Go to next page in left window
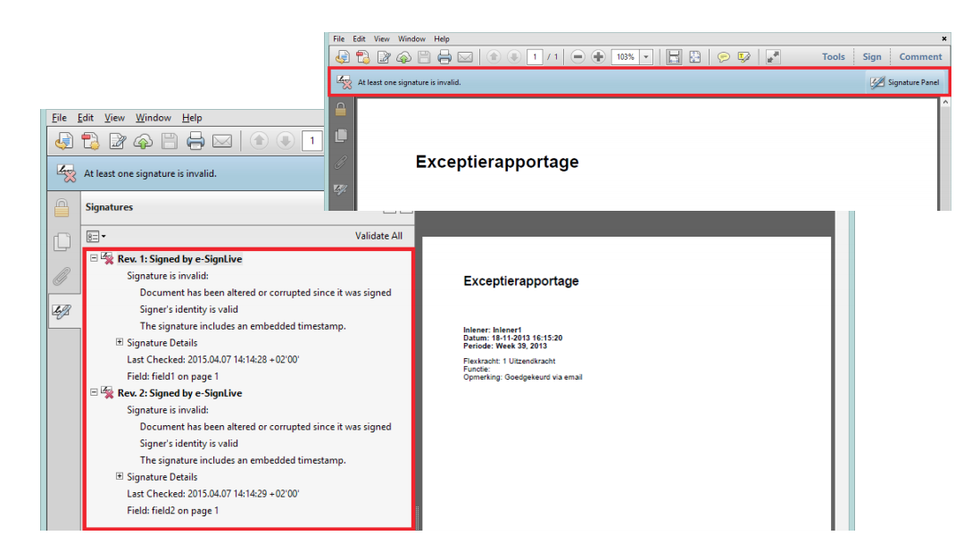The width and height of the screenshot is (980, 544). click(x=285, y=141)
